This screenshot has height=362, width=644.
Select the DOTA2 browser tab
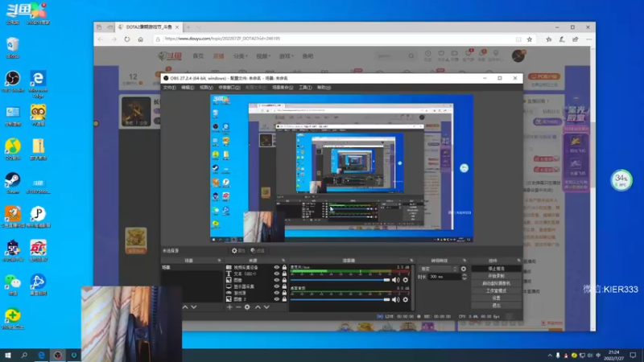tap(148, 27)
